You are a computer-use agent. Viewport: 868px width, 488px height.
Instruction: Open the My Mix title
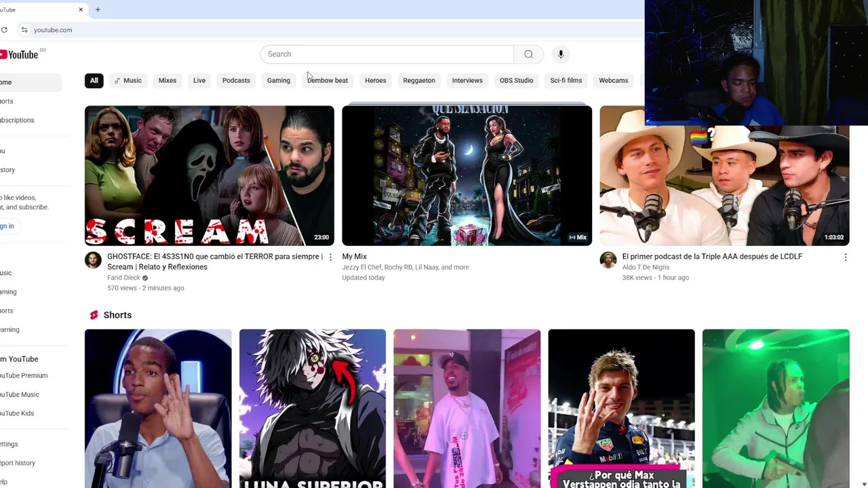click(355, 257)
